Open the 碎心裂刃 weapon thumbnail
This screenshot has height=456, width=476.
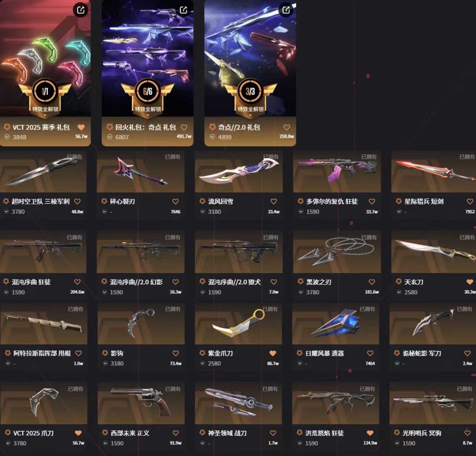141,172
